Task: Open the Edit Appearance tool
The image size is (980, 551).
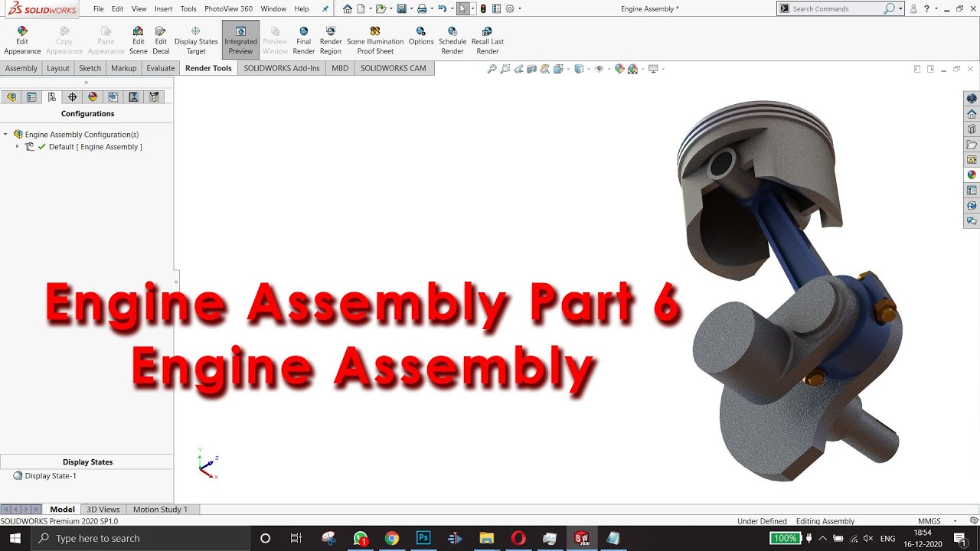Action: click(x=21, y=38)
